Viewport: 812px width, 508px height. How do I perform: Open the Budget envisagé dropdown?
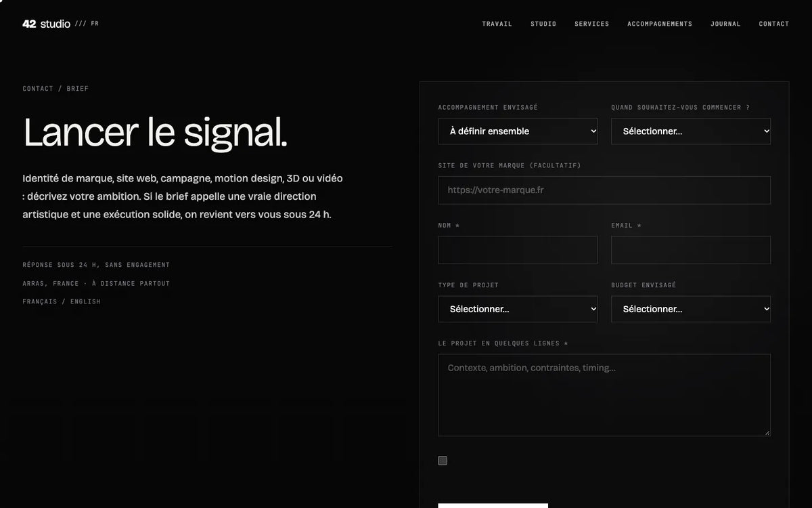[x=691, y=309]
